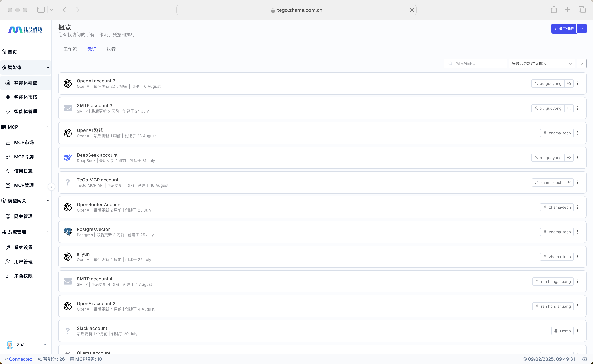This screenshot has height=364, width=593.
Task: Open MCP令牌 from the sidebar
Action: (24, 157)
